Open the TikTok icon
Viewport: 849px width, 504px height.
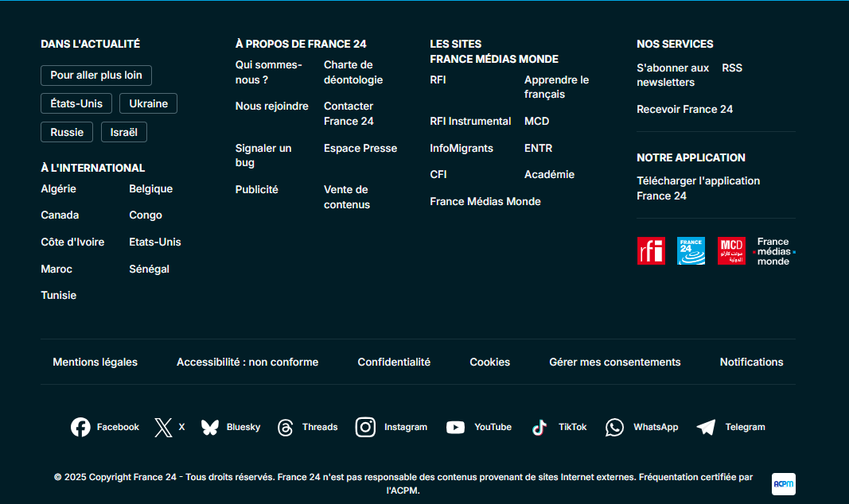pos(539,428)
